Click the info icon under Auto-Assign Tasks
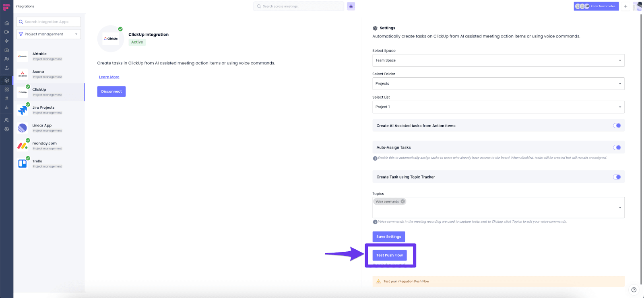 pyautogui.click(x=375, y=158)
